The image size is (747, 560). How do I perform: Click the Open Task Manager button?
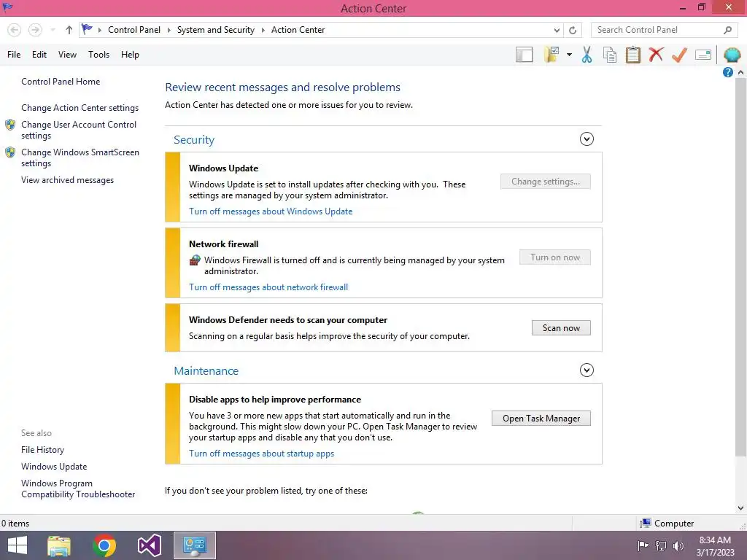click(x=541, y=418)
